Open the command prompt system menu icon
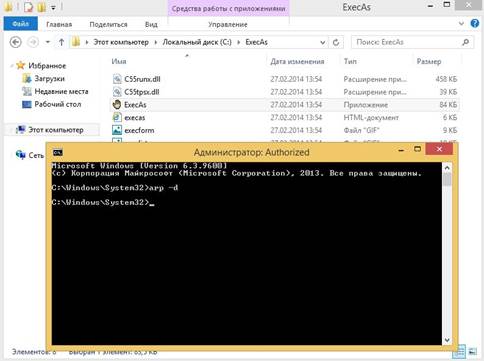Screen dimensions: 484x361 click(x=58, y=152)
